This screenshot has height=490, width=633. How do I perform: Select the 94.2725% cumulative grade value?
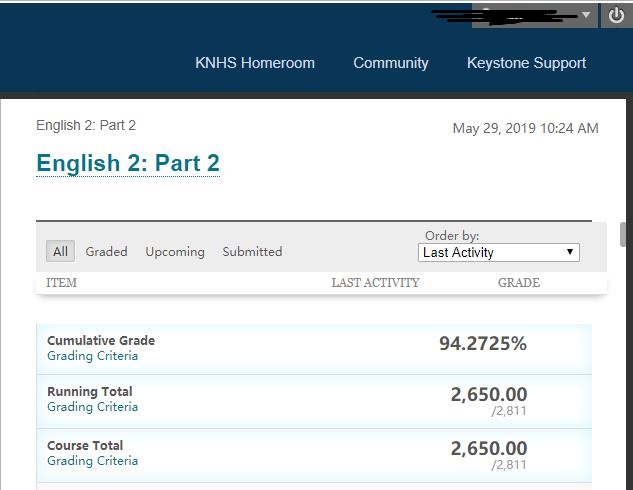pyautogui.click(x=482, y=344)
